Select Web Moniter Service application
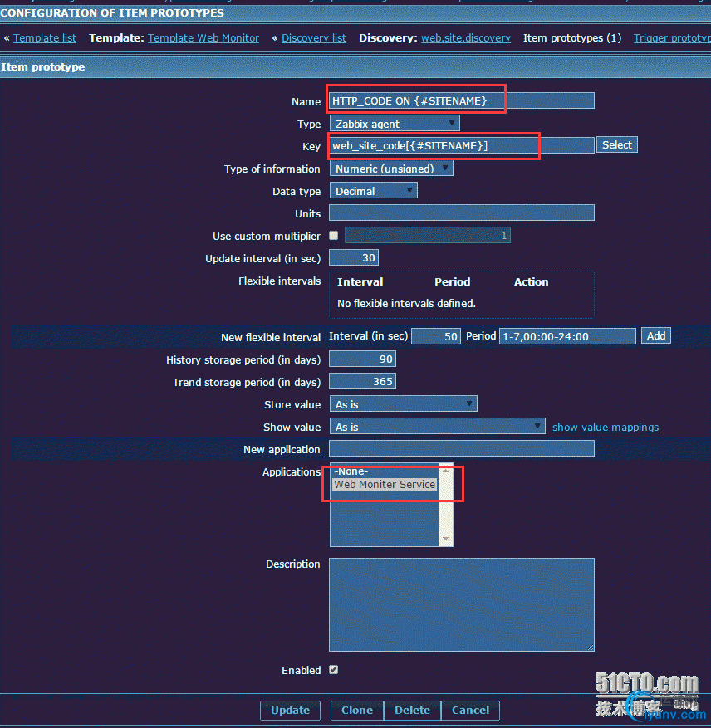Screen dimensions: 711x728 pyautogui.click(x=385, y=484)
